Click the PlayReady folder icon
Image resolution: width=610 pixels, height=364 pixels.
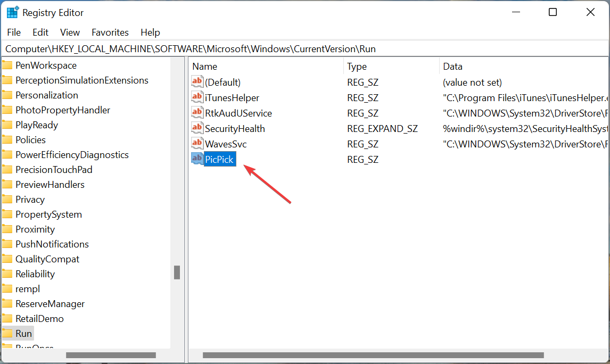[7, 125]
